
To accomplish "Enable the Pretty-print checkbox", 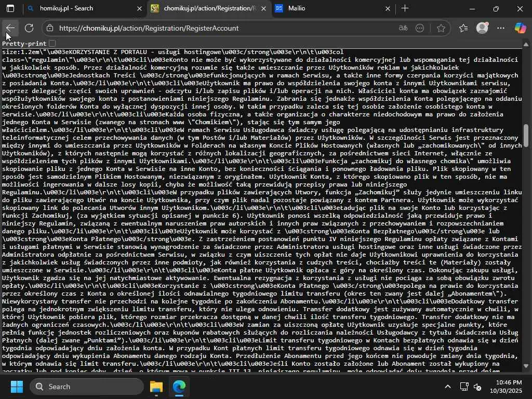I will tap(52, 44).
